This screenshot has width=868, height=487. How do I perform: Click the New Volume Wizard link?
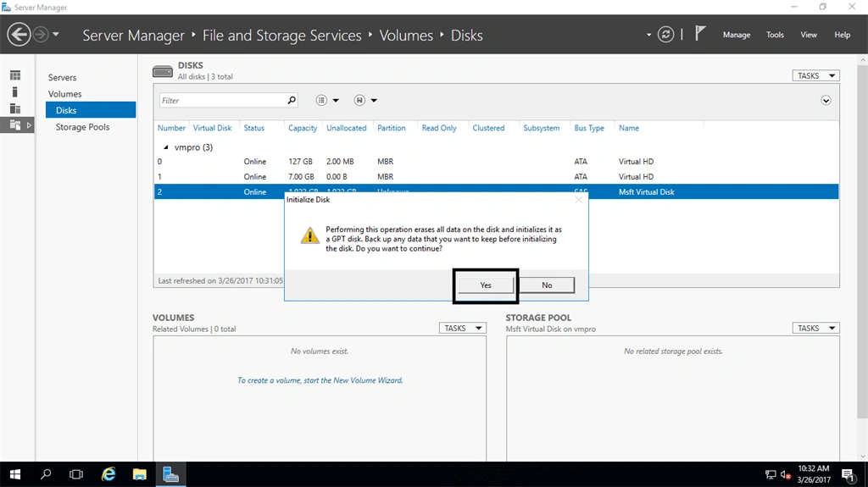pyautogui.click(x=320, y=380)
